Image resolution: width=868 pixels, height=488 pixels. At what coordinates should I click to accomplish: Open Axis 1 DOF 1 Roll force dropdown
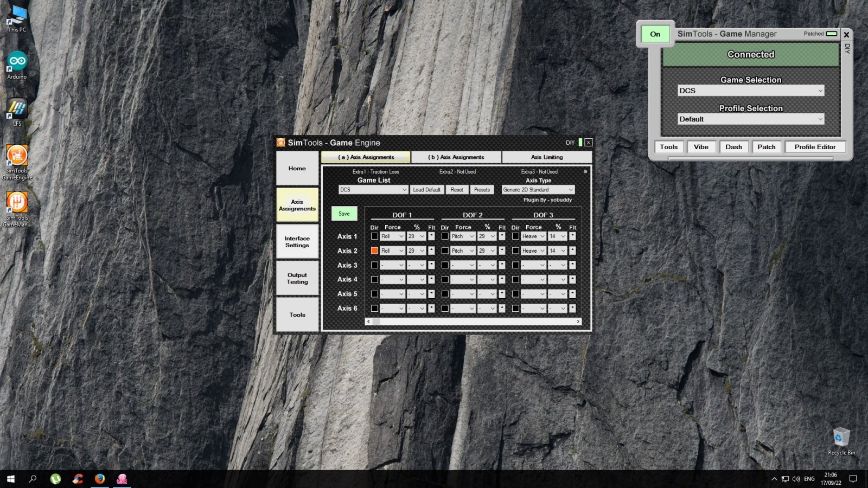pos(392,236)
